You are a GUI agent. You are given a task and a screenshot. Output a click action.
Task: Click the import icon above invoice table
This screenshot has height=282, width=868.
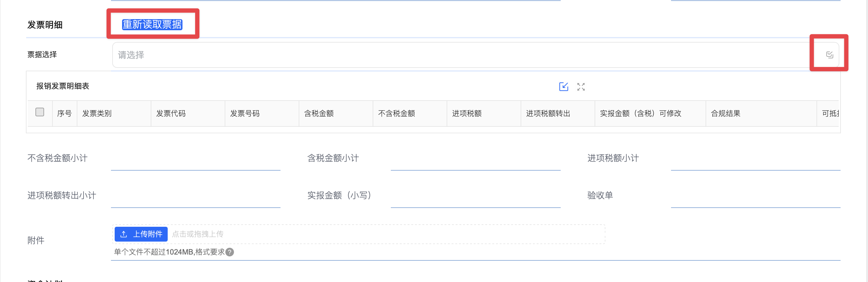[x=563, y=87]
